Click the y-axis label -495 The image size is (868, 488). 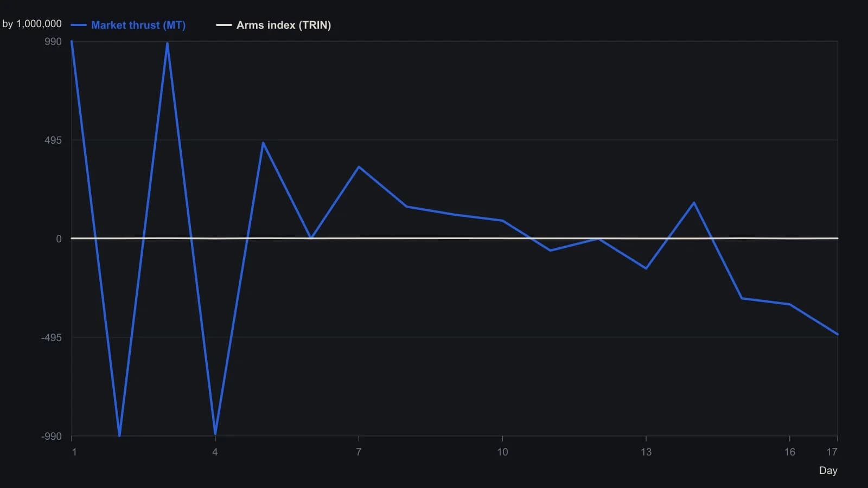click(x=52, y=337)
